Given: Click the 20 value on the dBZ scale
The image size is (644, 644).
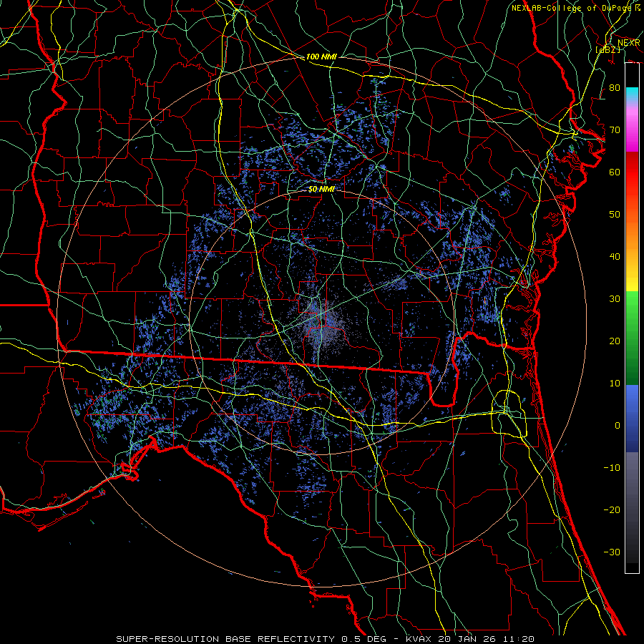Looking at the screenshot, I should click(615, 341).
